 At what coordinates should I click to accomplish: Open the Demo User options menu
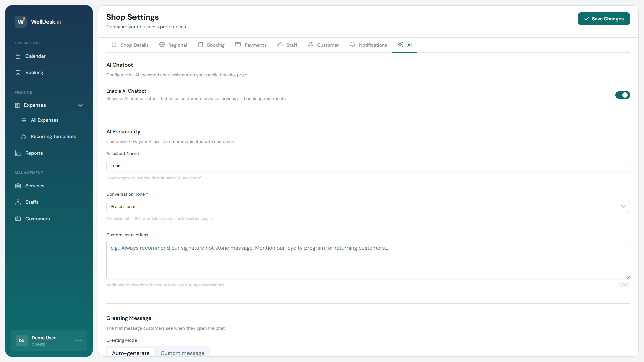coord(78,341)
